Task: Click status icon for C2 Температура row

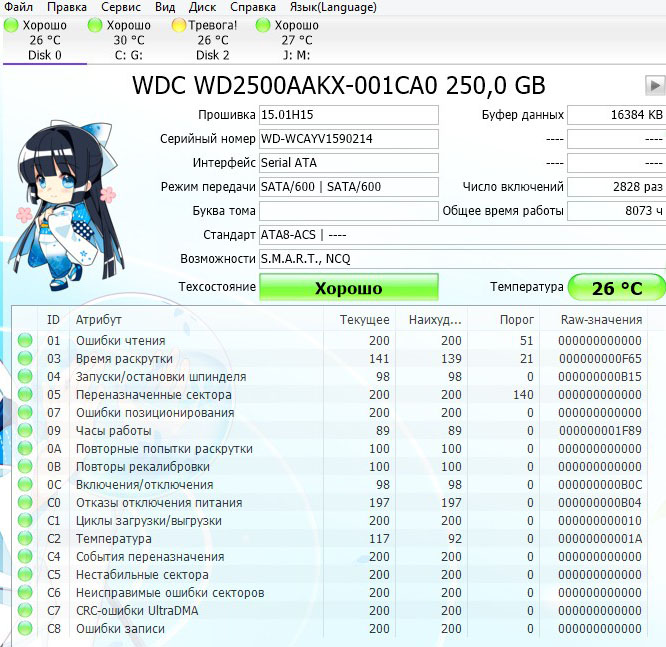Action: point(25,538)
